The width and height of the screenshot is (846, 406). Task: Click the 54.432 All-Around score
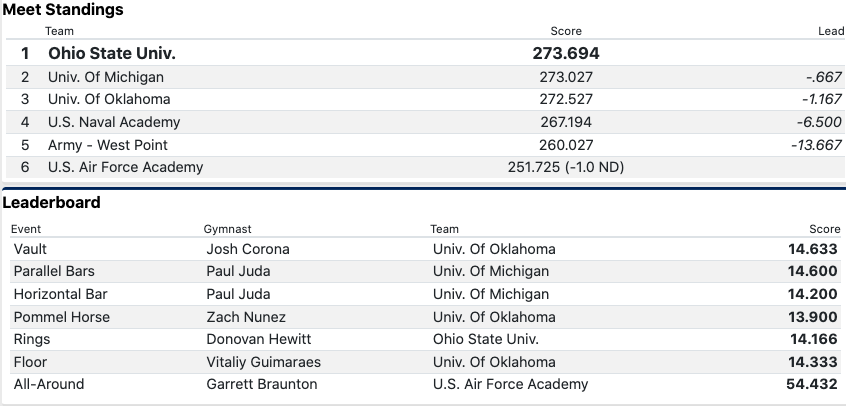(x=814, y=384)
